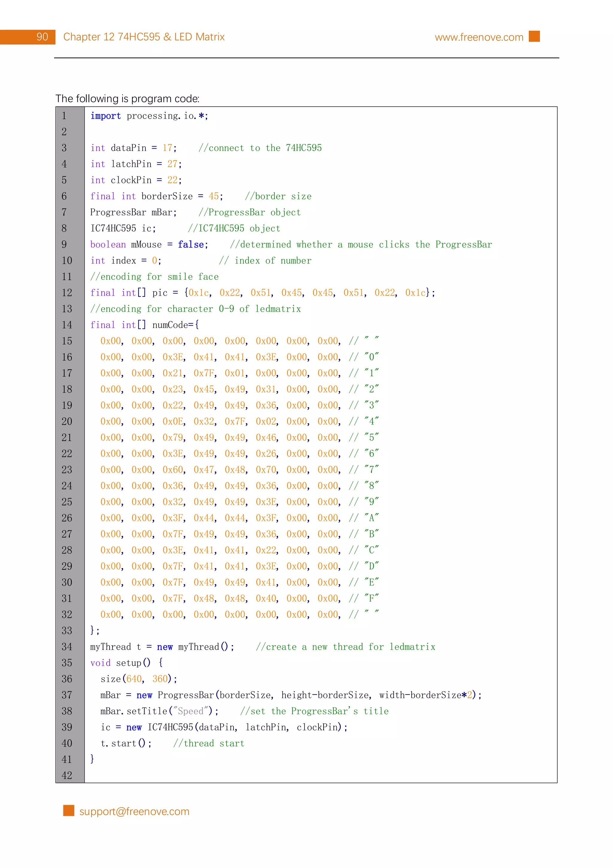This screenshot has height=868, width=613.
Task: Click value 0x79 in the "5" row
Action: pos(173,437)
